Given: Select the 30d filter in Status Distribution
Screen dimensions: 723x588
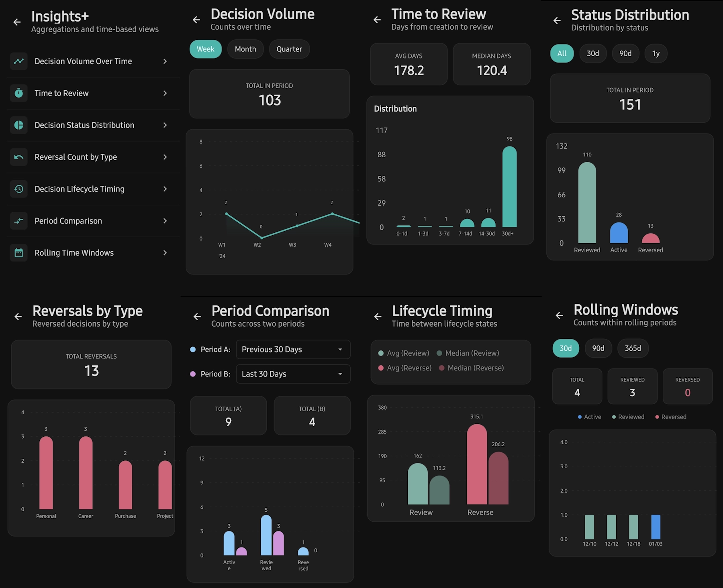Looking at the screenshot, I should pos(593,53).
